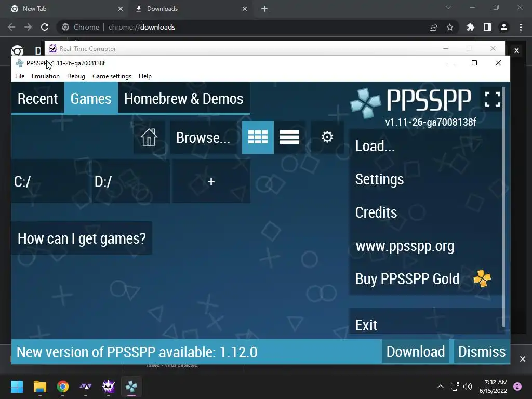Open the Help menu
This screenshot has width=532, height=399.
click(x=145, y=76)
